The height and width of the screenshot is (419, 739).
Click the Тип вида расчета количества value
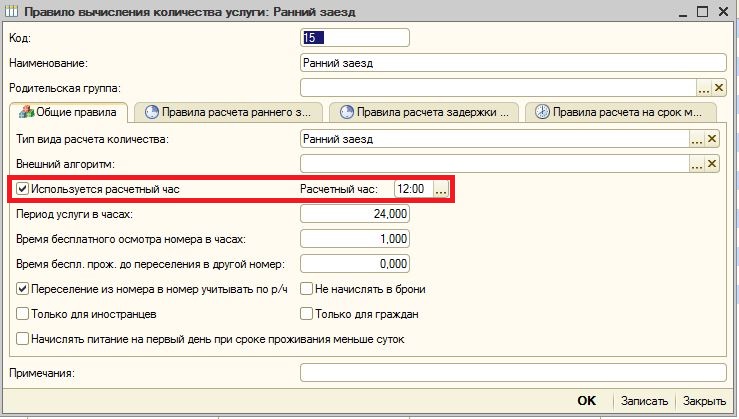[x=495, y=139]
